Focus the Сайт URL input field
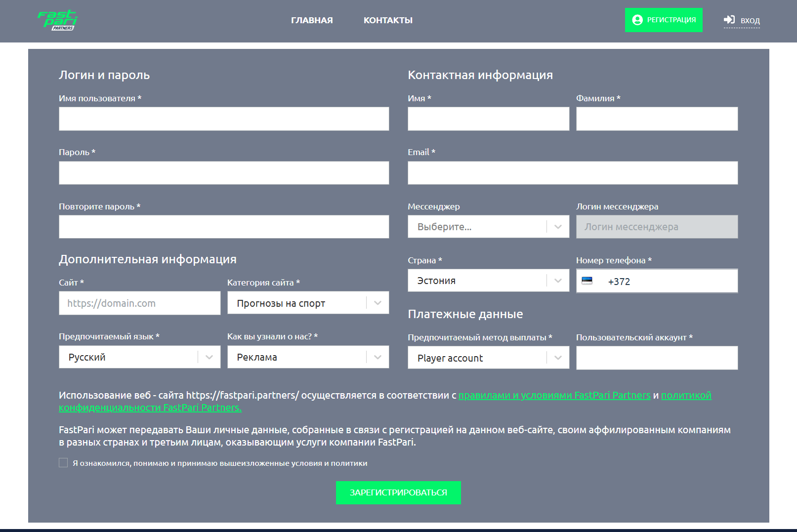Screen dimensions: 797x532 point(139,303)
